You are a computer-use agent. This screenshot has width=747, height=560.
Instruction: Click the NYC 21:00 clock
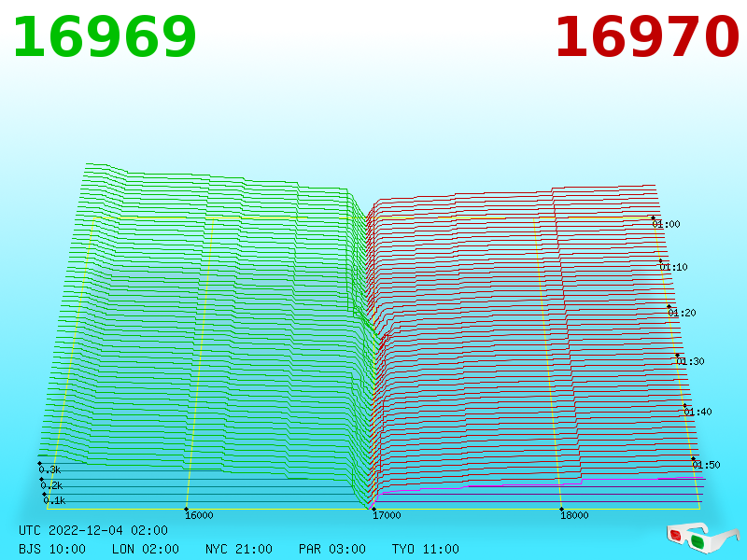tap(239, 549)
